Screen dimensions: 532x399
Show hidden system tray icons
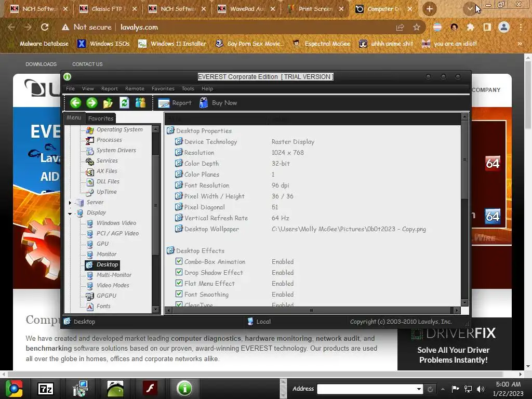pos(443,389)
